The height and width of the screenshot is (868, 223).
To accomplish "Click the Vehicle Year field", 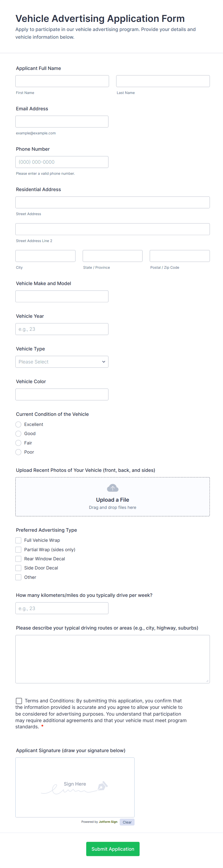I will coord(62,329).
